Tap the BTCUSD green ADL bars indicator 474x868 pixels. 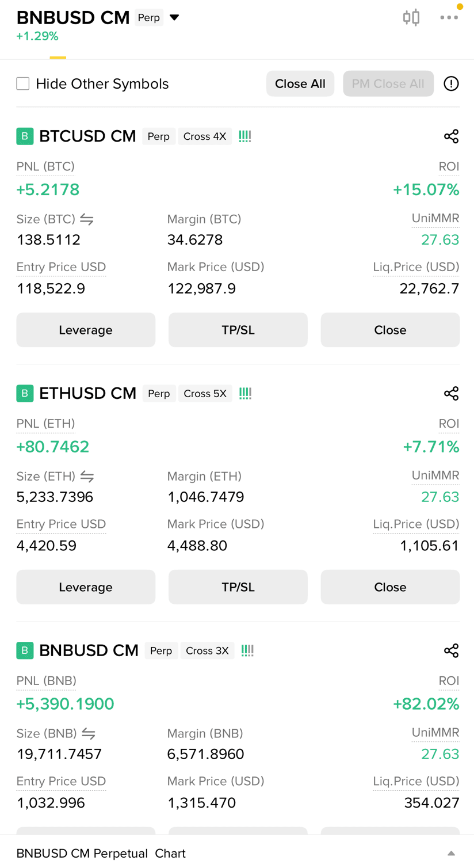pyautogui.click(x=245, y=136)
